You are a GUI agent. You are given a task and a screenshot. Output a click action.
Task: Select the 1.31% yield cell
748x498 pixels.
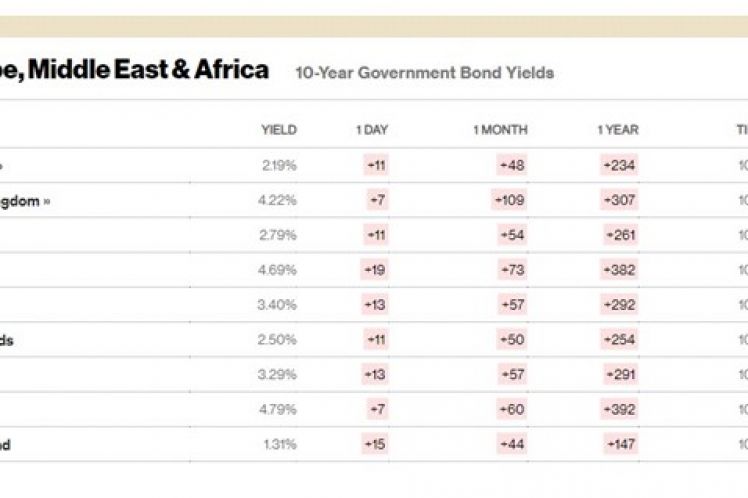point(278,444)
